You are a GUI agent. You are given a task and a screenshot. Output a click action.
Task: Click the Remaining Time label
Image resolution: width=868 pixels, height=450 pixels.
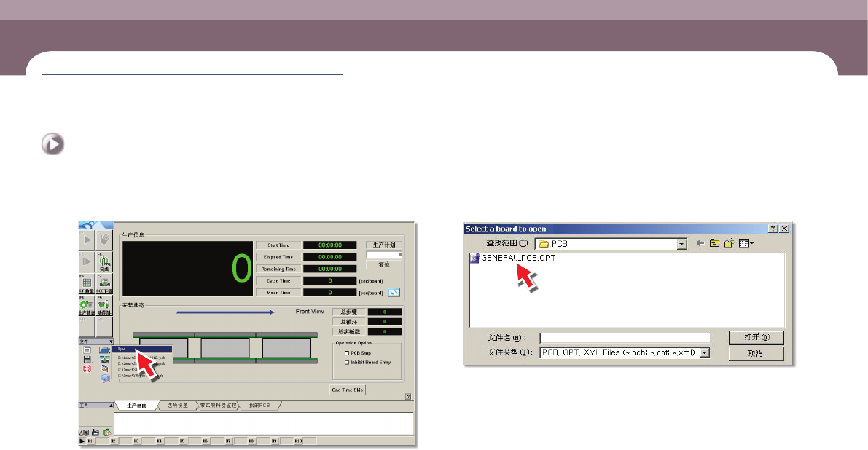click(x=278, y=269)
